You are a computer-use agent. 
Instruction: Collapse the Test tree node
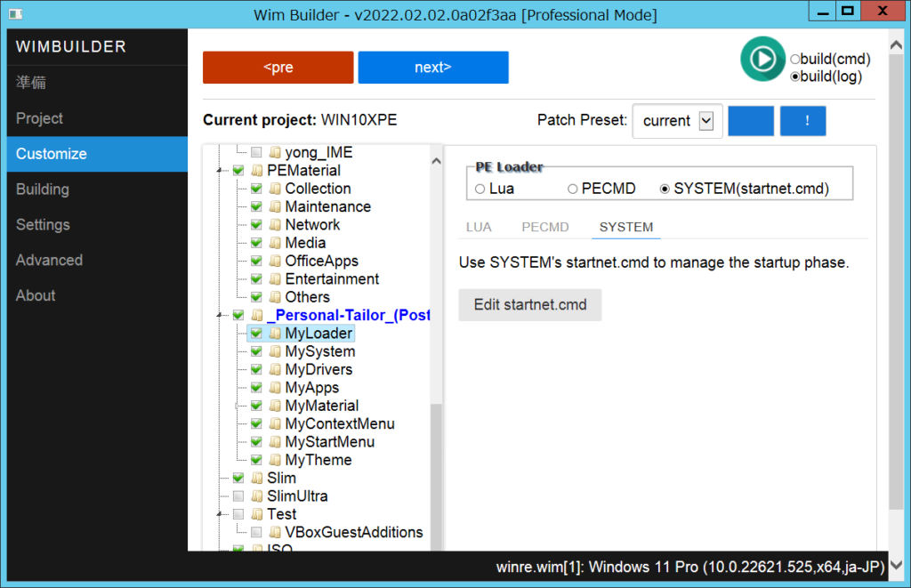pos(220,514)
